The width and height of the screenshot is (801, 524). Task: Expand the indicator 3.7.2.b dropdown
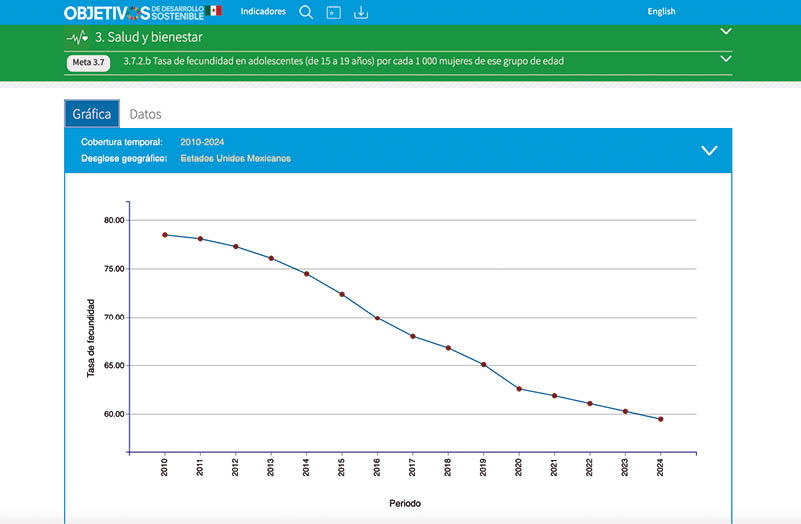point(725,59)
